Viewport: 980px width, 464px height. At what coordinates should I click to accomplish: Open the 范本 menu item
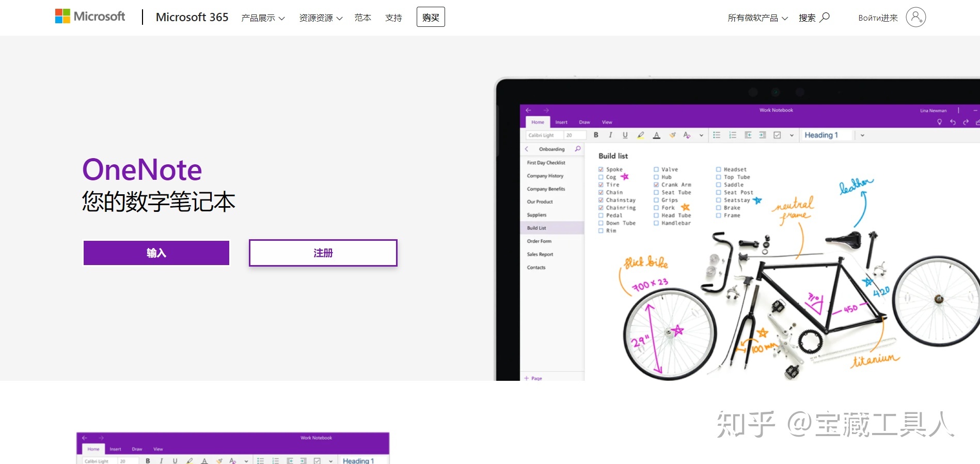click(x=363, y=18)
